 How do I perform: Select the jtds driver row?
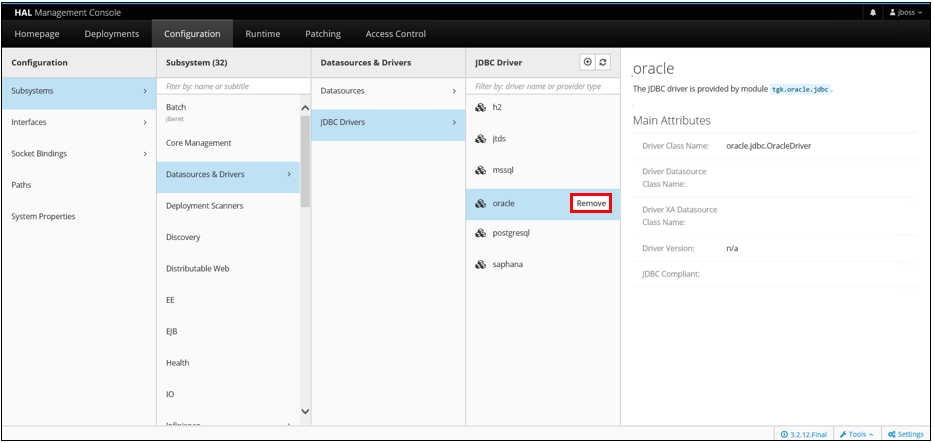[543, 139]
